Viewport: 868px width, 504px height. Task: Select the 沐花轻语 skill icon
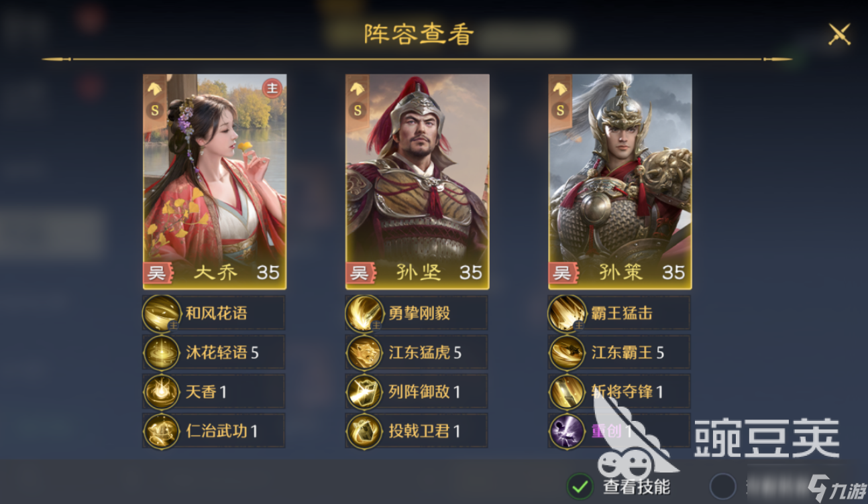162,353
